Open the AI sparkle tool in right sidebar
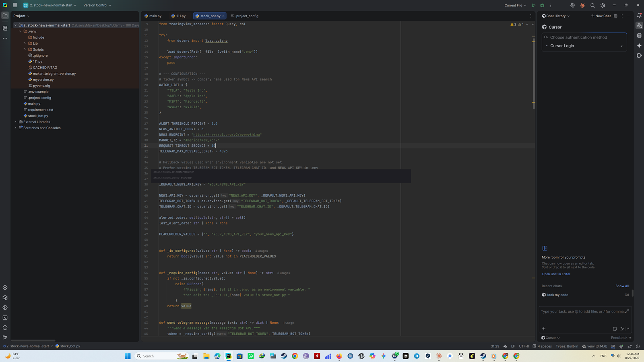Viewport: 644px width, 362px height. coord(639,45)
